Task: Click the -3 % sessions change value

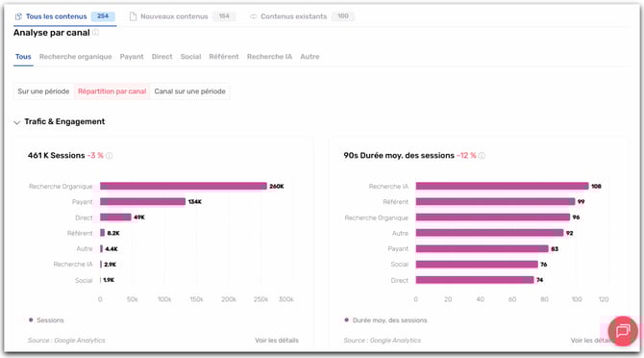Action: coord(95,155)
